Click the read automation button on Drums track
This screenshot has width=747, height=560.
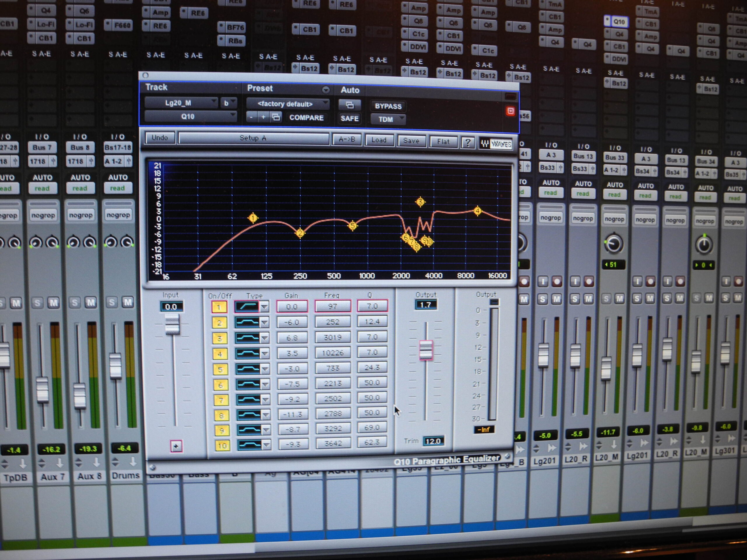tap(117, 188)
